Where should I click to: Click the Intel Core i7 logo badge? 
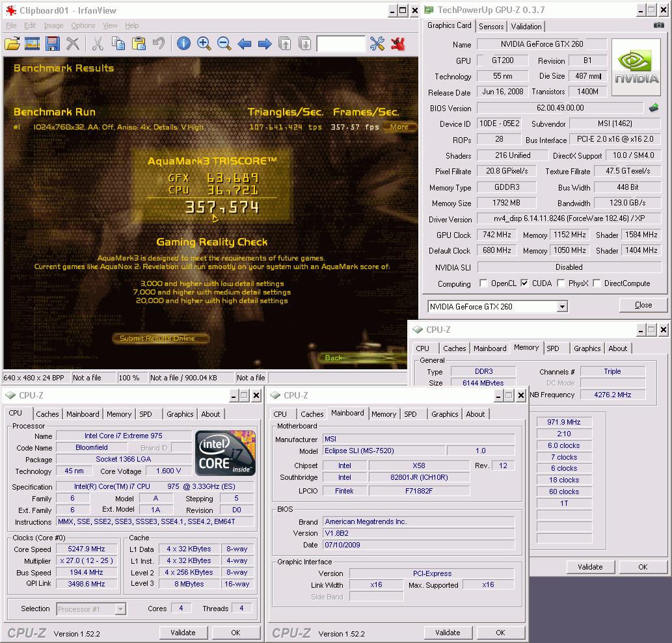[226, 453]
